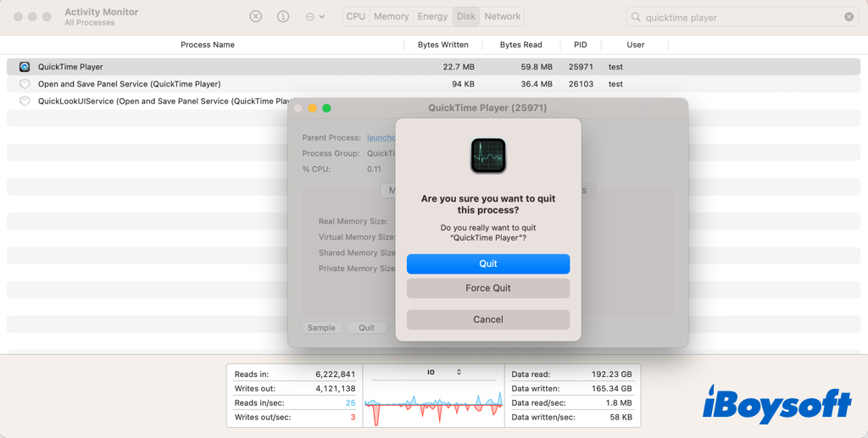Screen dimensions: 868x438
Task: Choose Force Quit in the dialog
Action: (x=488, y=288)
